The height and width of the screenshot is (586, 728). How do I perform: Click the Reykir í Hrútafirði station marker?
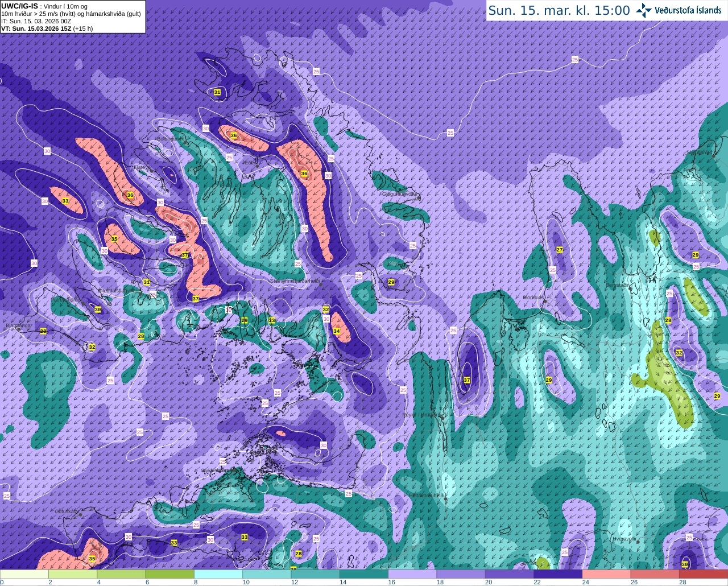point(443,417)
